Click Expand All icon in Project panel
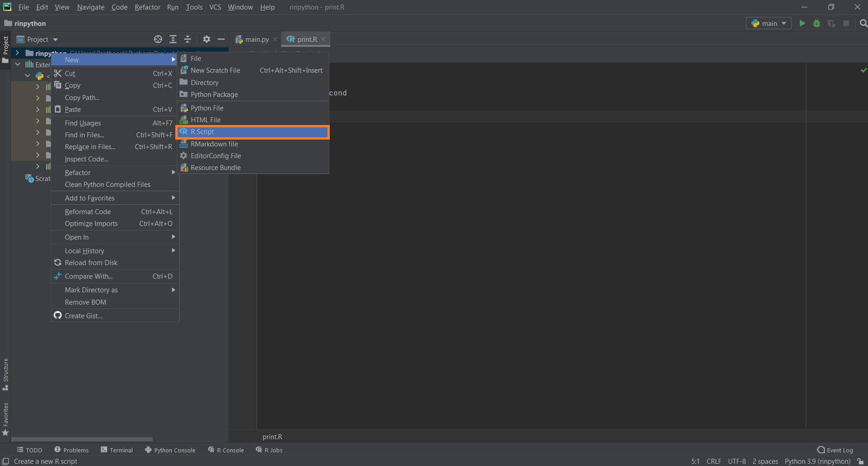The image size is (868, 466). coord(173,39)
